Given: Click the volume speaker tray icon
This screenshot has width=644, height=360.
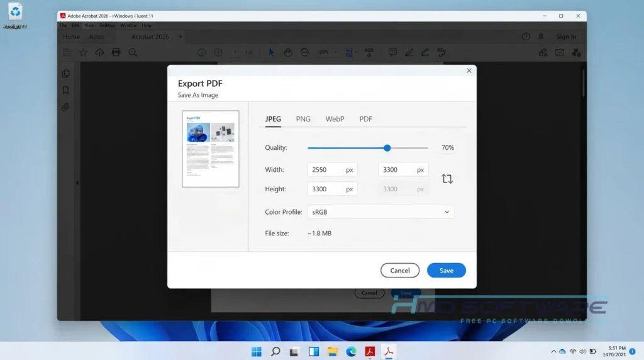Looking at the screenshot, I should 582,352.
